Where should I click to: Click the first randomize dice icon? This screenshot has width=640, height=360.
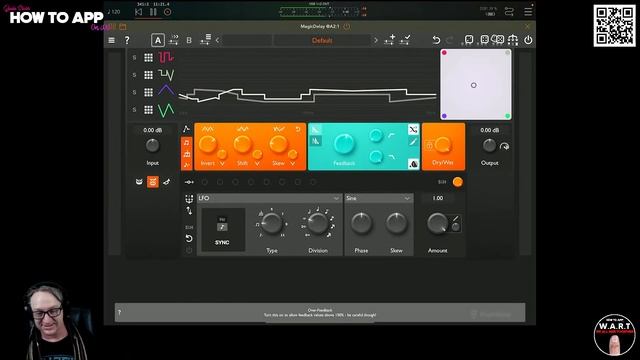coord(469,40)
